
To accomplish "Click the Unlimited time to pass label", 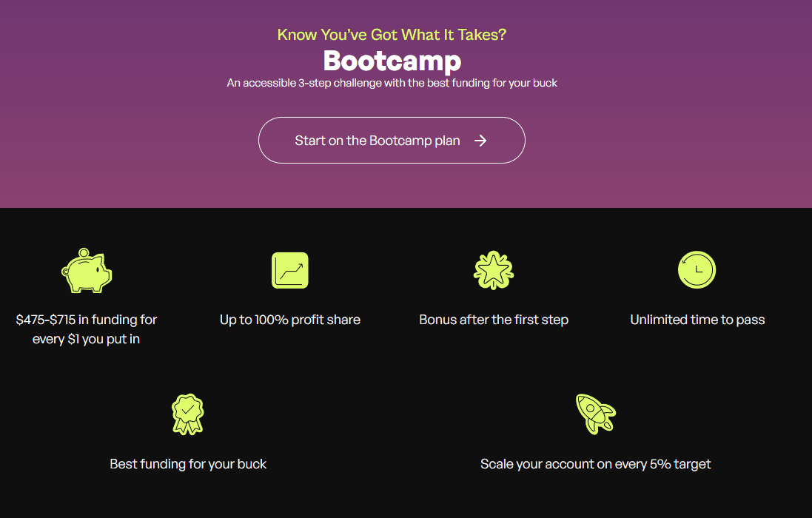I will pos(697,320).
